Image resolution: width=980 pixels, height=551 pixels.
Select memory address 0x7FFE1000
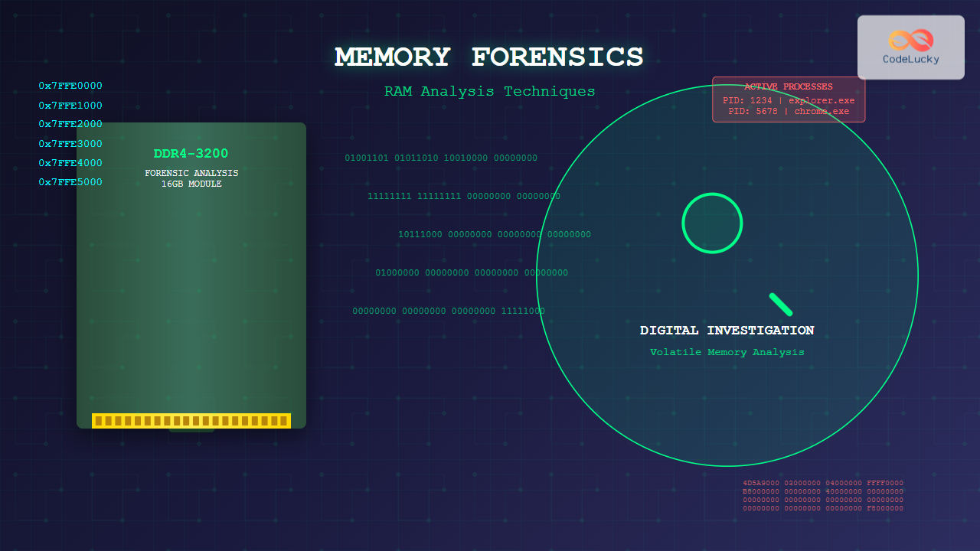coord(70,106)
